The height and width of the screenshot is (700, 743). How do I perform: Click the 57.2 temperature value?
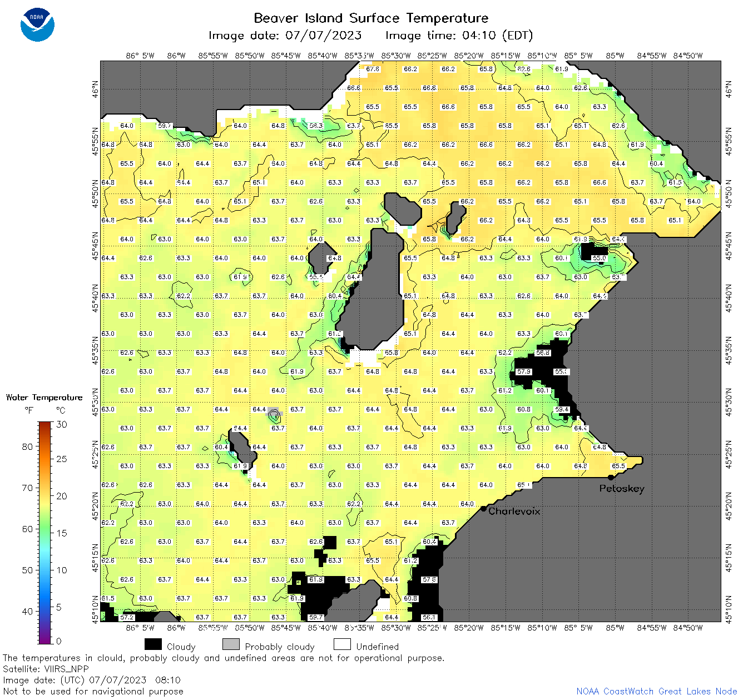point(127,617)
